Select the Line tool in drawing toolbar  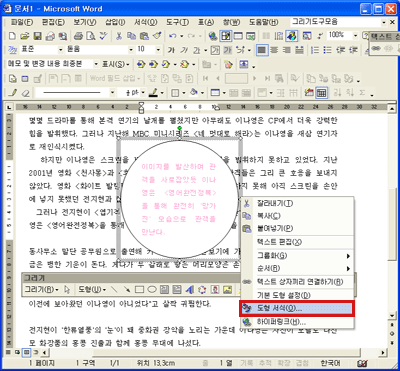click(x=114, y=289)
